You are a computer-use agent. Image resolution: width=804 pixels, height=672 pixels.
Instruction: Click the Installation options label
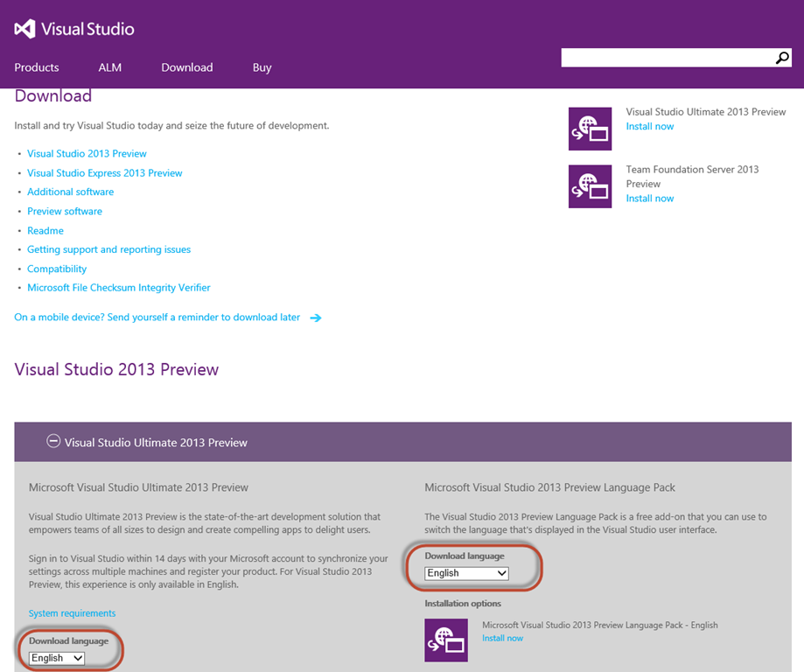463,604
